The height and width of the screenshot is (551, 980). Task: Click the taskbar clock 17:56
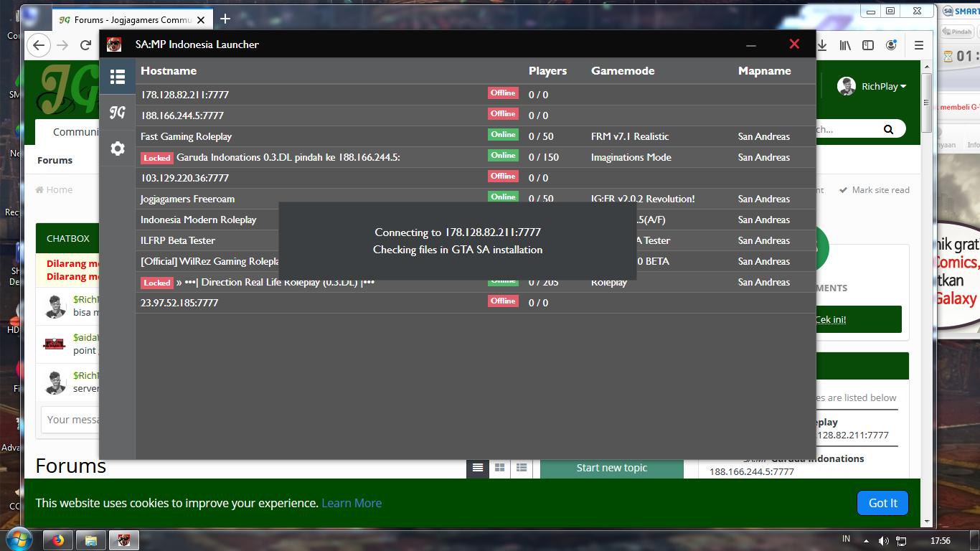941,540
